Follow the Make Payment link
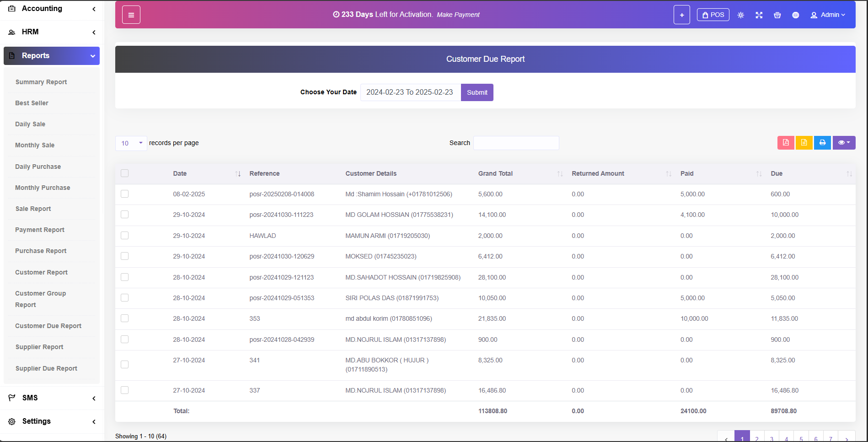The image size is (868, 442). pyautogui.click(x=458, y=15)
